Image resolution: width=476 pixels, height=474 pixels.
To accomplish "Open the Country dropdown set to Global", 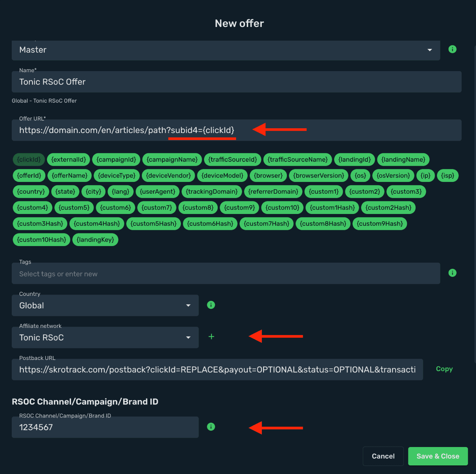I will pos(105,305).
